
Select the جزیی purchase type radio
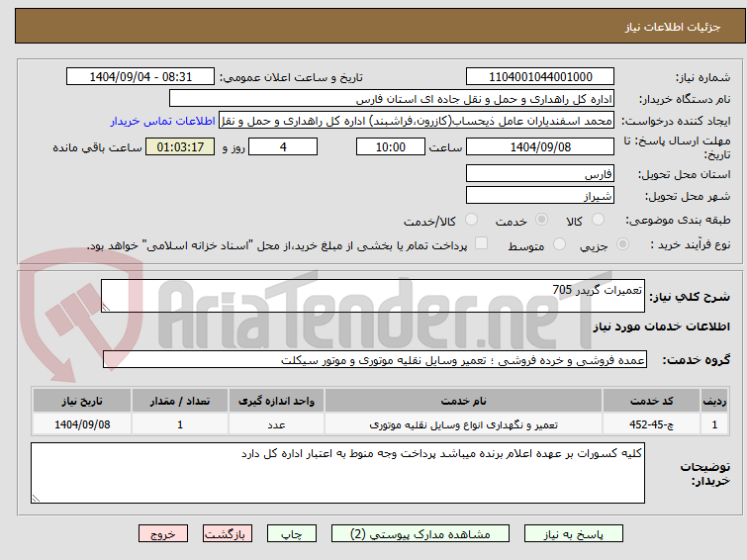click(622, 244)
